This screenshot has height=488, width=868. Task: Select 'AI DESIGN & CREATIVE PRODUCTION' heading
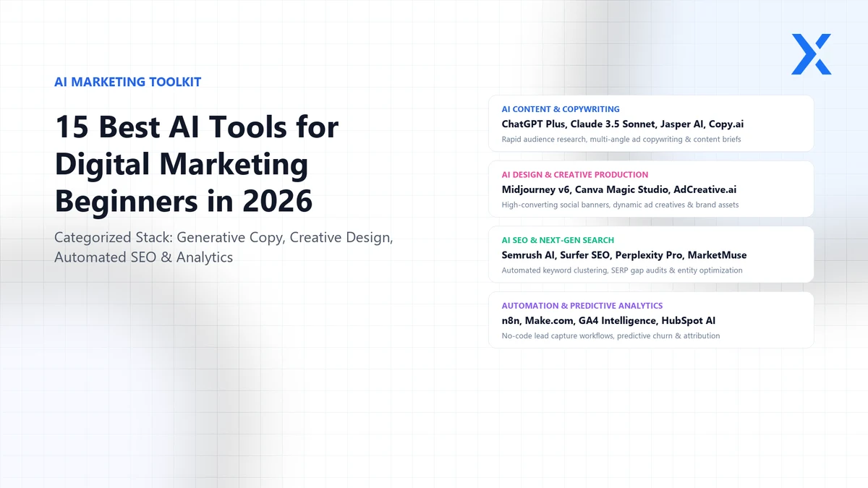[x=575, y=174]
